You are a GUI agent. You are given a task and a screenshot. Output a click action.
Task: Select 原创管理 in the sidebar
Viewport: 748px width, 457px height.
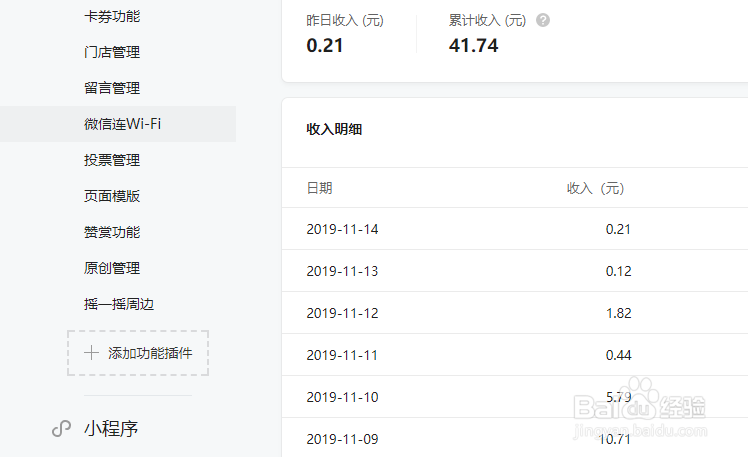112,268
